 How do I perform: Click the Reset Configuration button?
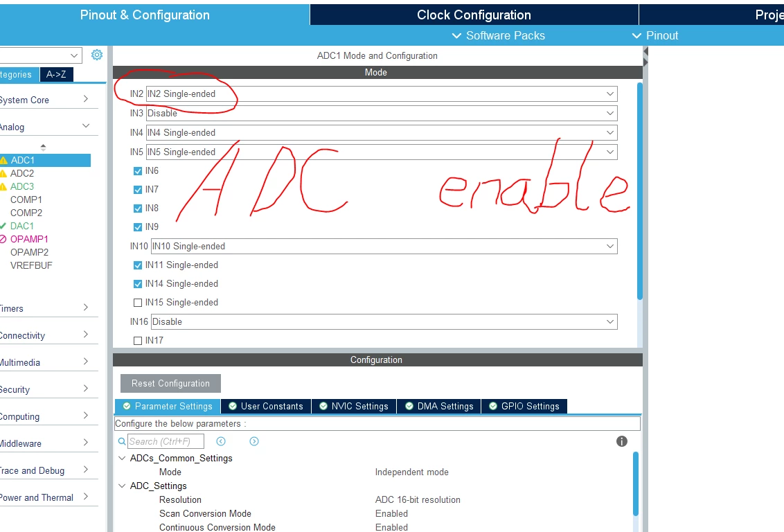[x=170, y=384]
